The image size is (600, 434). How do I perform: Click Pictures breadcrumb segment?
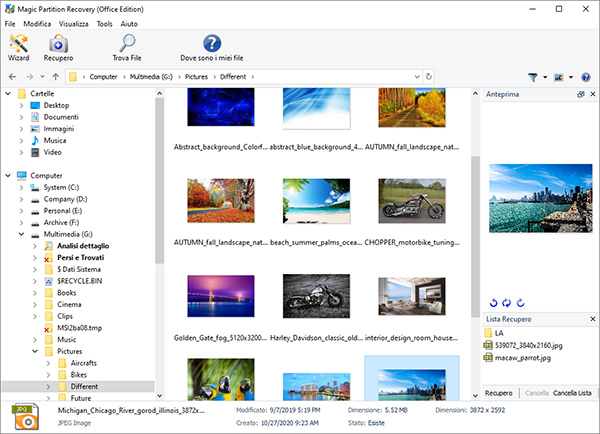pyautogui.click(x=196, y=77)
